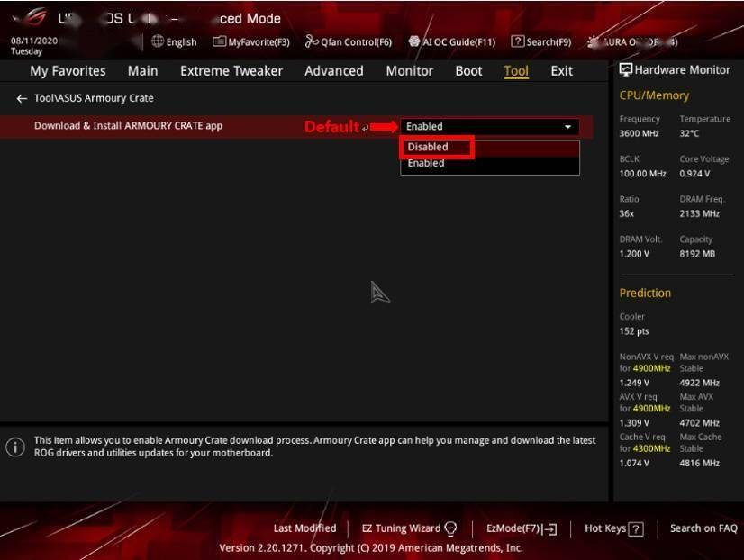Image resolution: width=744 pixels, height=560 pixels.
Task: Click the Hot Keys question mark icon
Action: point(636,528)
